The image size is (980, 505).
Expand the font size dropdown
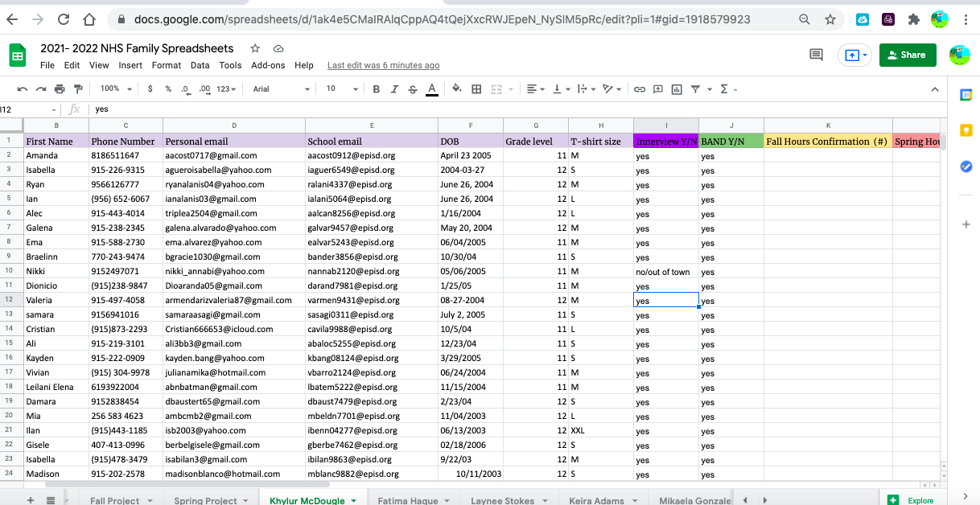click(x=337, y=89)
